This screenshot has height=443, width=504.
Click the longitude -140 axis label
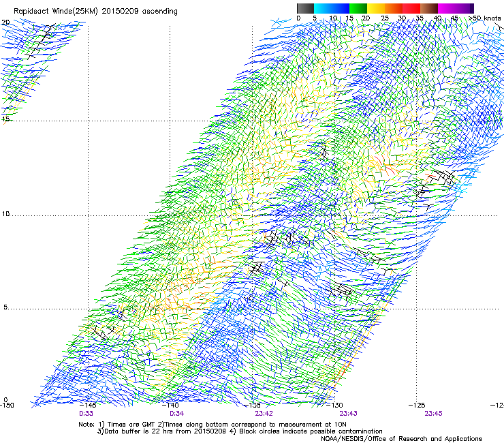click(x=170, y=405)
